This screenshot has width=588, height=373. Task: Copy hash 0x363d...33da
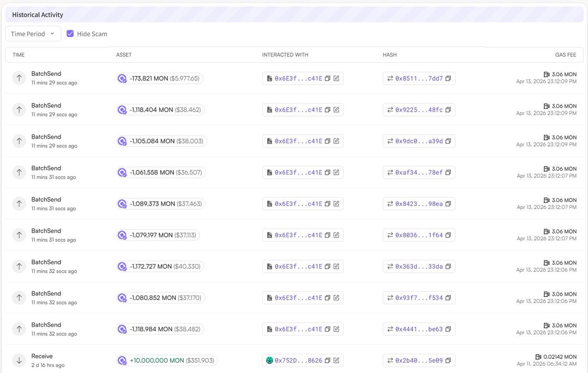448,266
